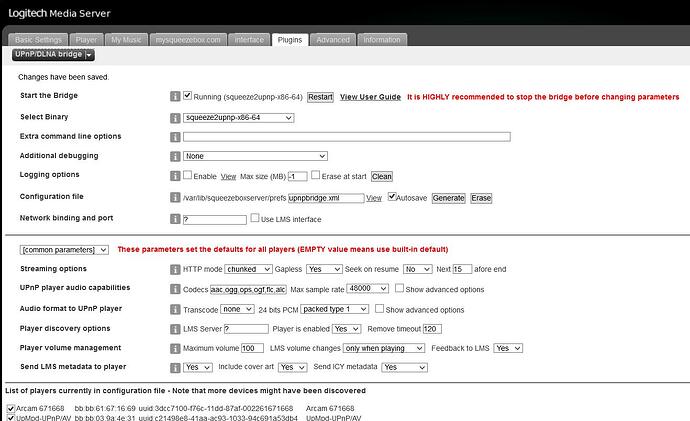Image resolution: width=690 pixels, height=421 pixels.
Task: Open the LMS volume changes dropdown
Action: click(x=384, y=348)
